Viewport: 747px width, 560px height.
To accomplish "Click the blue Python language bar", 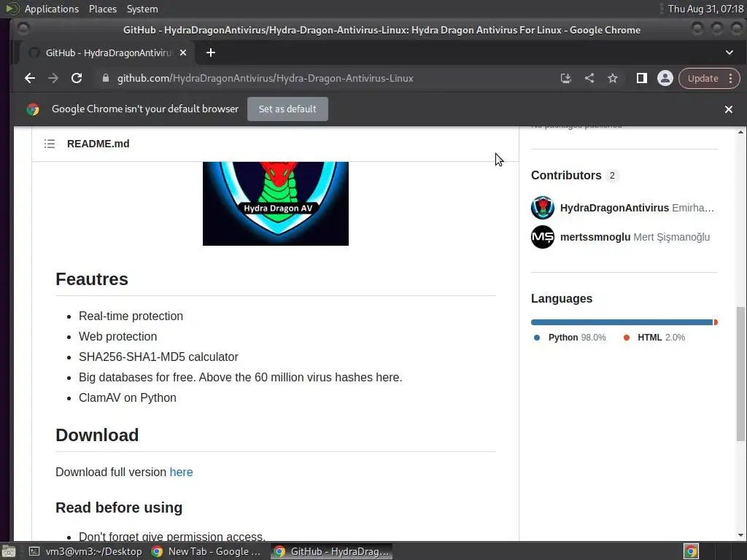I will [x=622, y=322].
